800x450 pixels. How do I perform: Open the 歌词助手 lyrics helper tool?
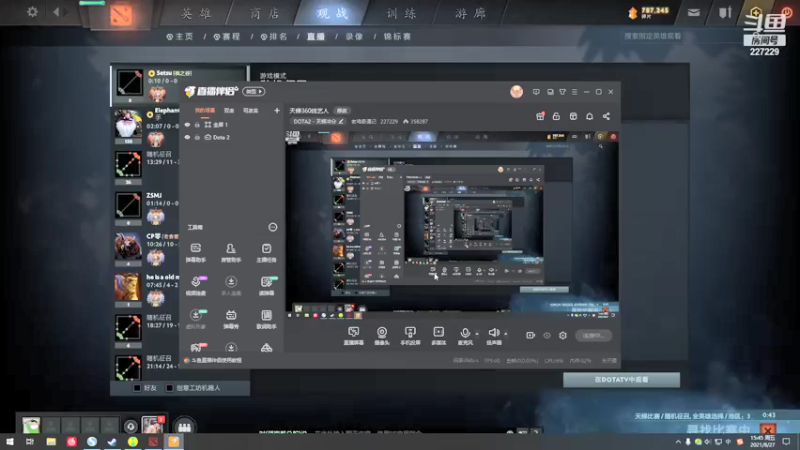pyautogui.click(x=266, y=319)
